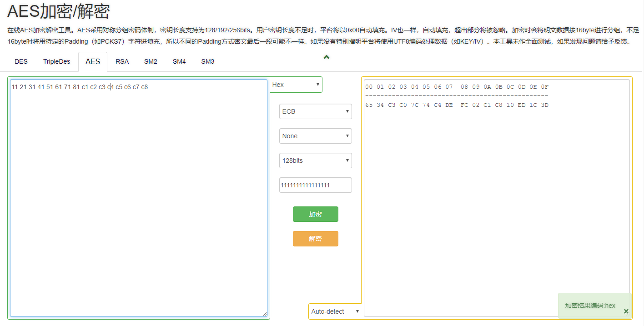Select the AES tab
The width and height of the screenshot is (644, 326).
pos(93,62)
